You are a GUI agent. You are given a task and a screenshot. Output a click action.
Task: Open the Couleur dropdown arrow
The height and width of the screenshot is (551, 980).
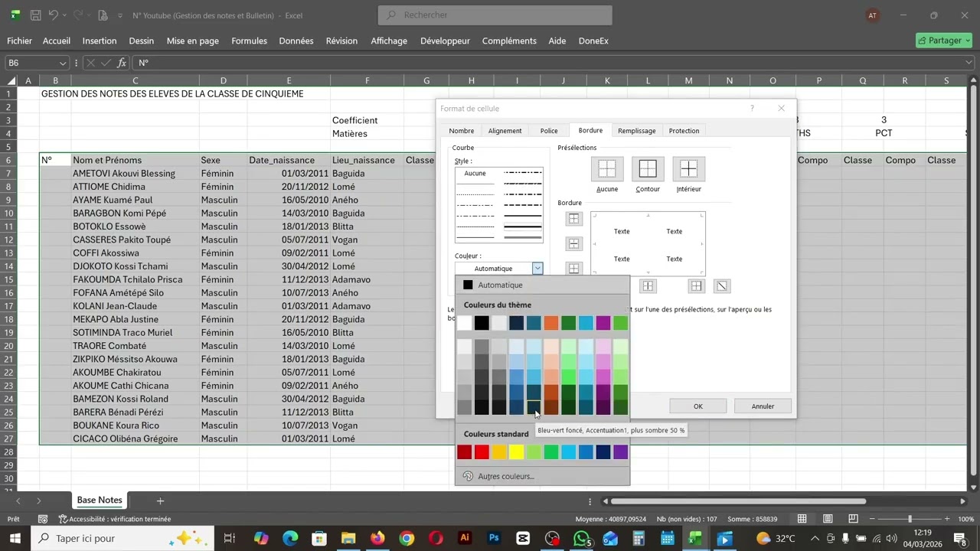tap(537, 269)
